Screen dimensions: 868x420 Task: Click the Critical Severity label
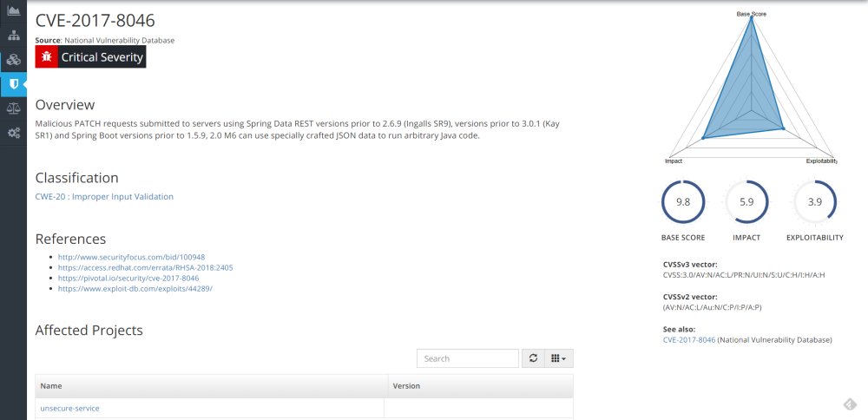pos(102,57)
